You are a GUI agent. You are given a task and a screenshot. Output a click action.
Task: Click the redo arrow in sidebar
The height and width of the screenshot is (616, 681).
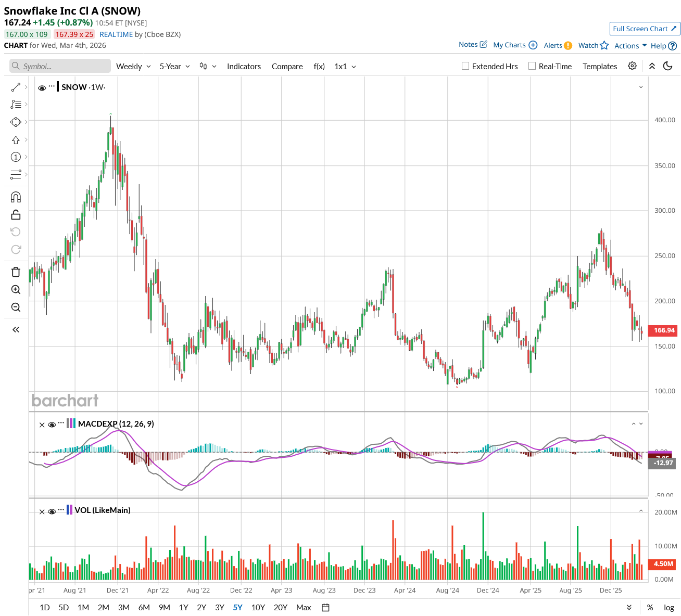(x=16, y=249)
